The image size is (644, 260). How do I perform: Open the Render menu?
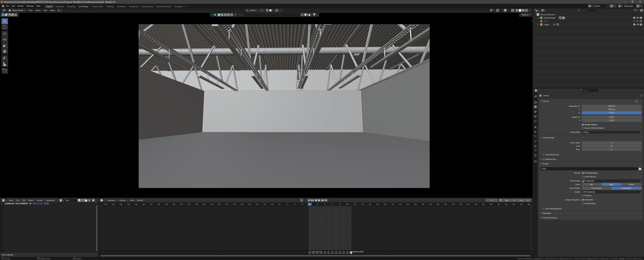pyautogui.click(x=21, y=6)
